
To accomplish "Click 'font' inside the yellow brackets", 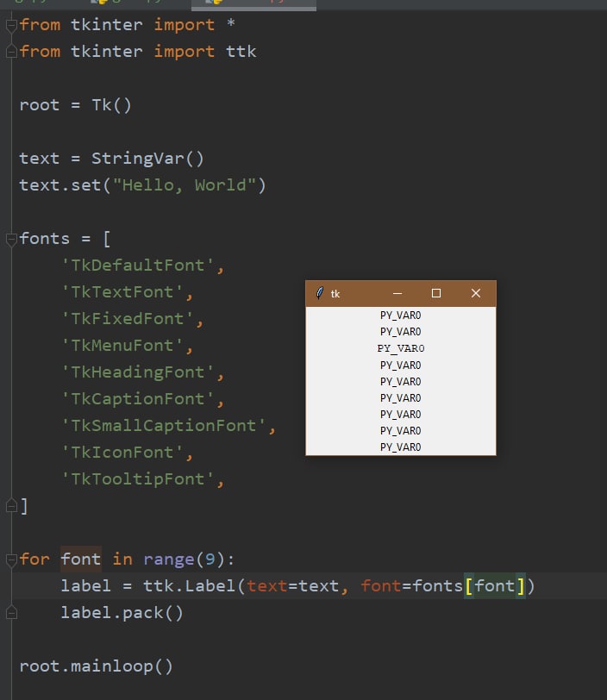I will point(494,585).
